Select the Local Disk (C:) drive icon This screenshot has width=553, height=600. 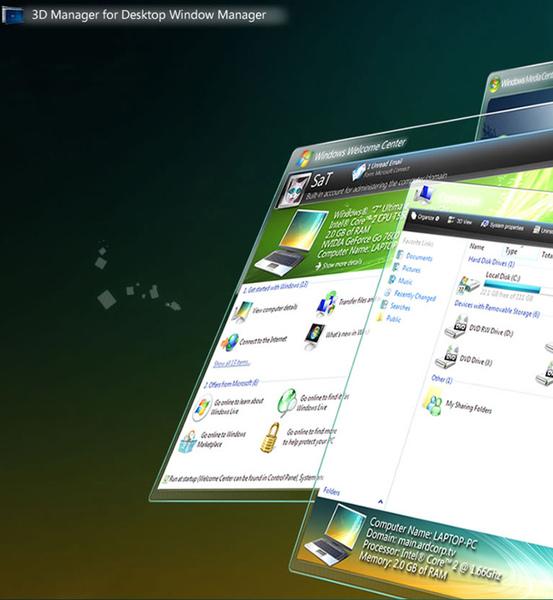(469, 284)
